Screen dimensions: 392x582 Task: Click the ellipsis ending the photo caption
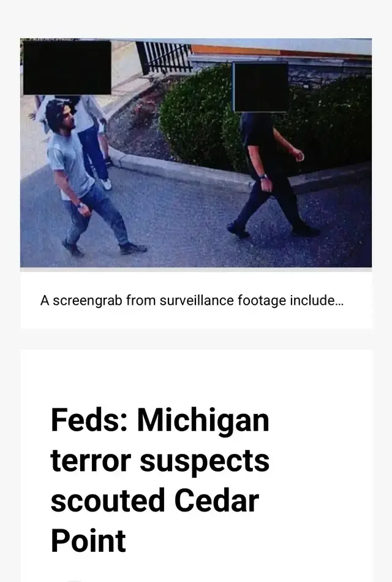[x=339, y=301]
